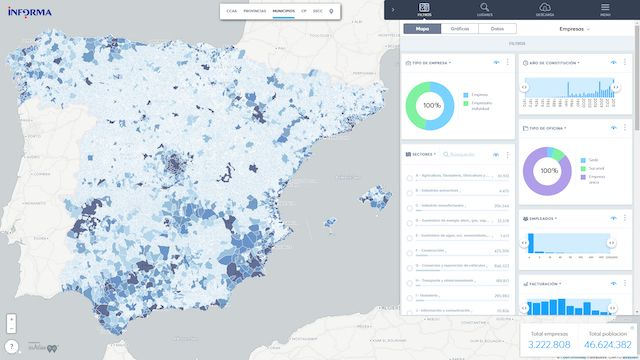Select the Construcción sector radio button
This screenshot has height=360, width=640.
pos(409,253)
